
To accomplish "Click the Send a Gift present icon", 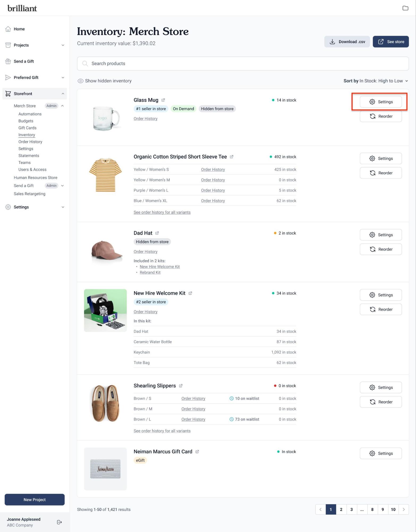I will [x=8, y=61].
